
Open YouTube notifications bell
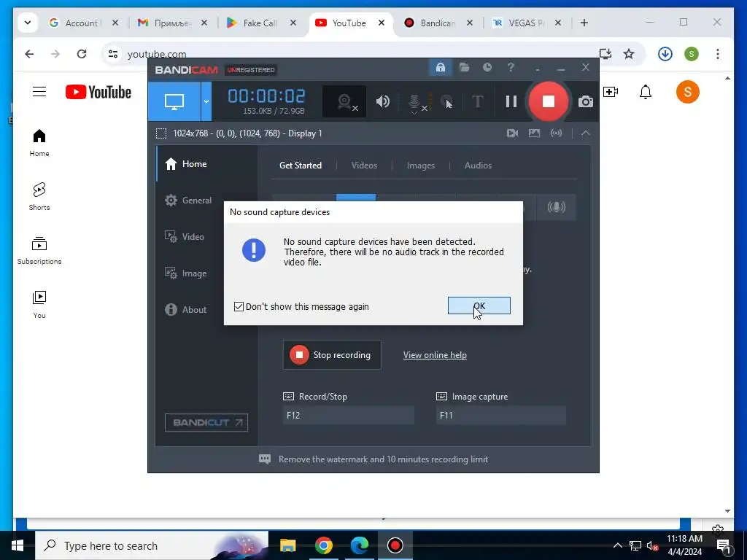(645, 91)
